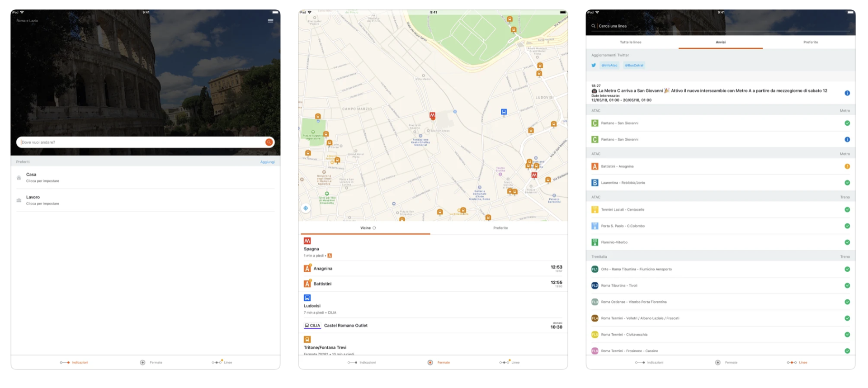Switch to Avvisi tab
The height and width of the screenshot is (388, 868).
(721, 42)
